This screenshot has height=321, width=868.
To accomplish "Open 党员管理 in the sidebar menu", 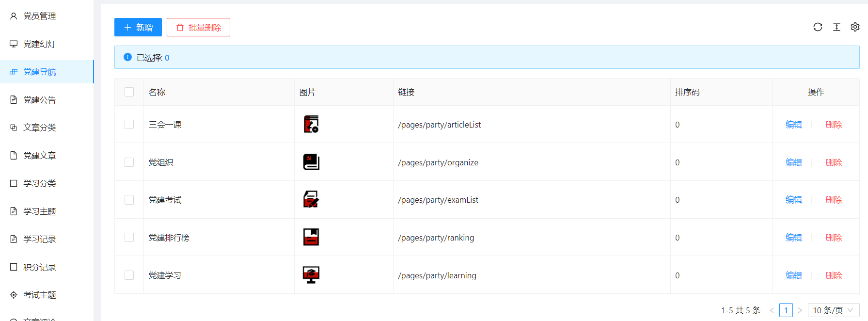I will click(x=40, y=16).
